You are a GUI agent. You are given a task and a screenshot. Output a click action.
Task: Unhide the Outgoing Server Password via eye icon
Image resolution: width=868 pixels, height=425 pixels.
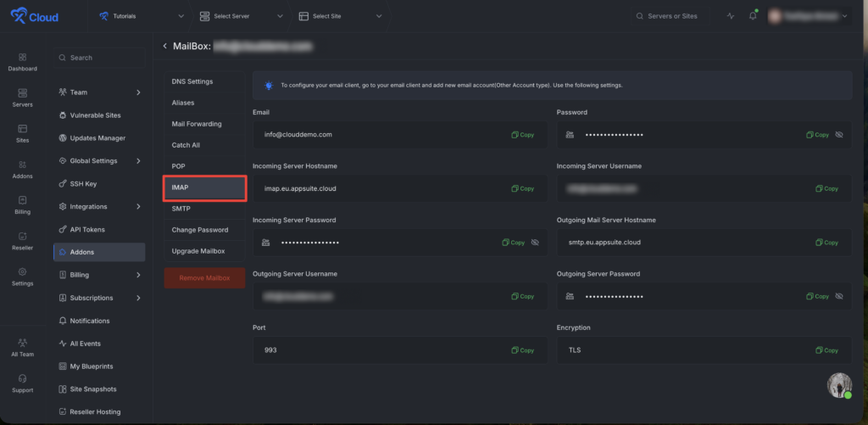839,296
